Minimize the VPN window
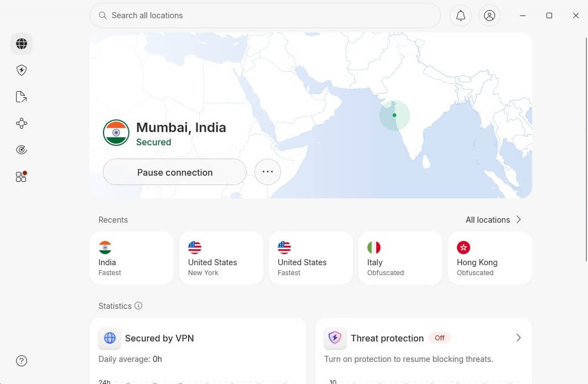588x384 pixels. click(522, 15)
